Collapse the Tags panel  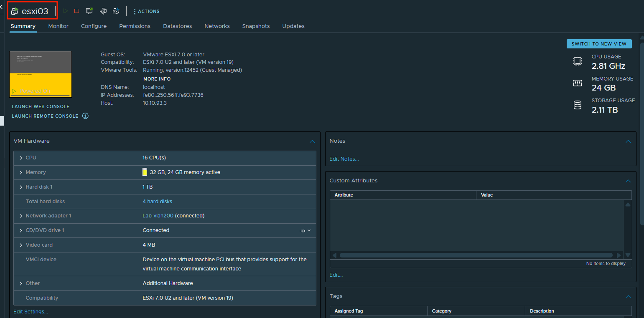(x=628, y=297)
